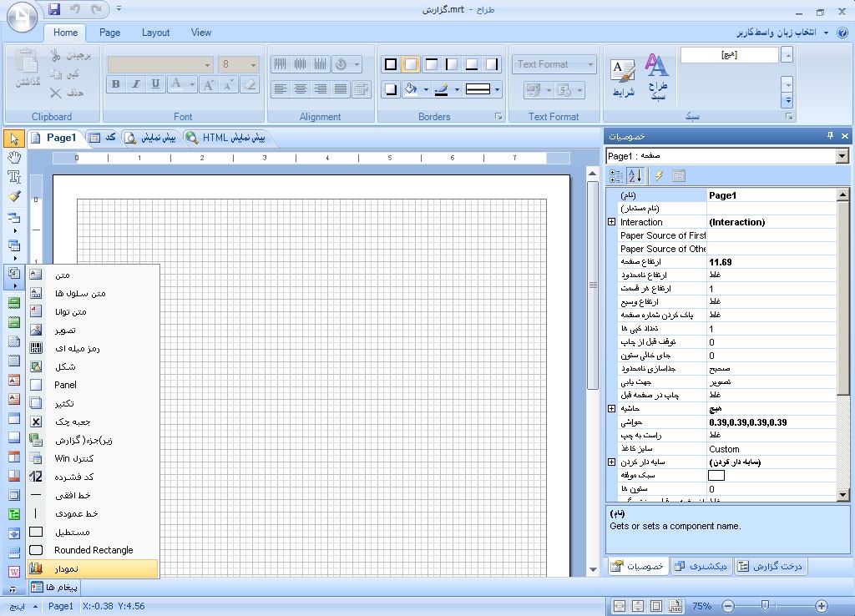Switch to the View ribbon tab
The width and height of the screenshot is (855, 616).
(x=200, y=33)
